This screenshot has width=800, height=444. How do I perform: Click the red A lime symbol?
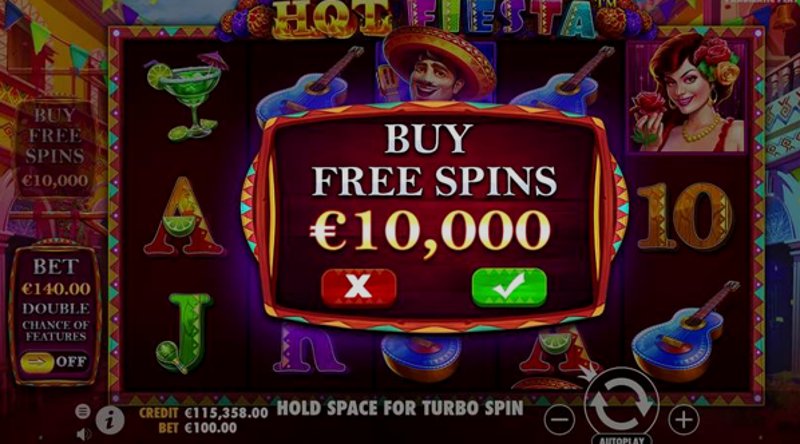pos(183,216)
